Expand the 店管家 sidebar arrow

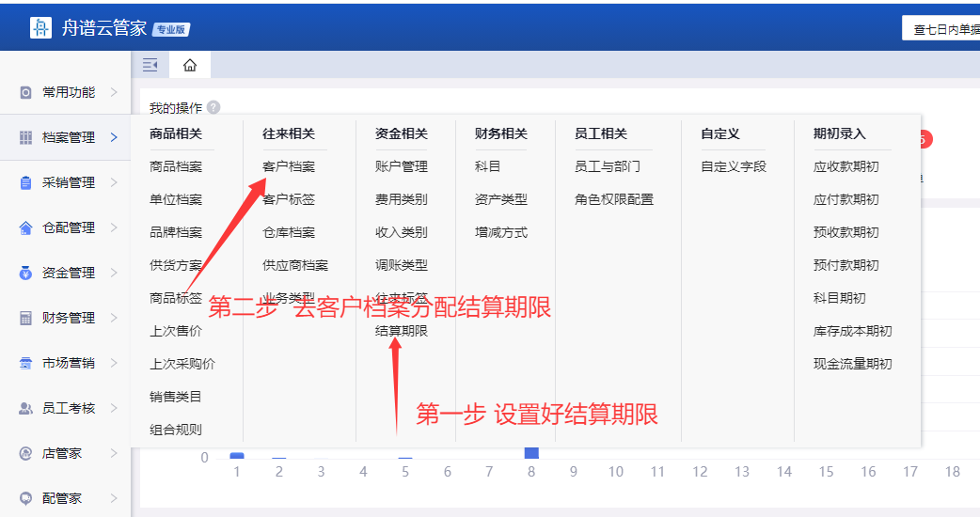(x=114, y=453)
